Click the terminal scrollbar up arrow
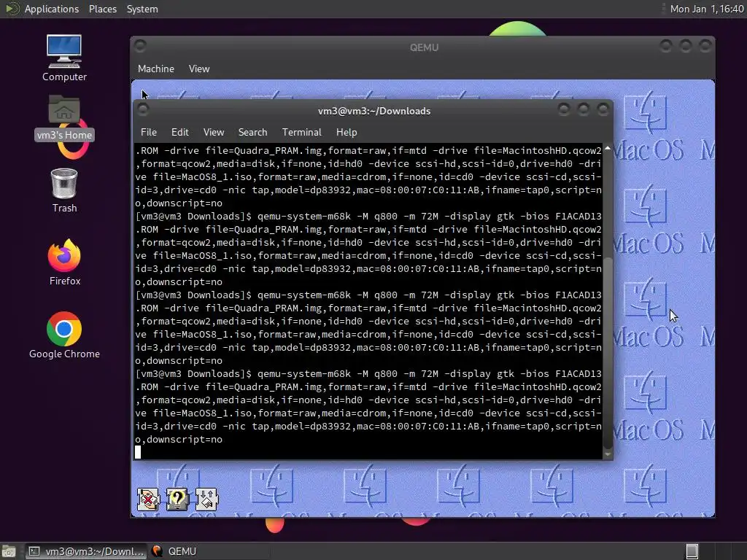Screen dimensions: 747x560 [608, 148]
